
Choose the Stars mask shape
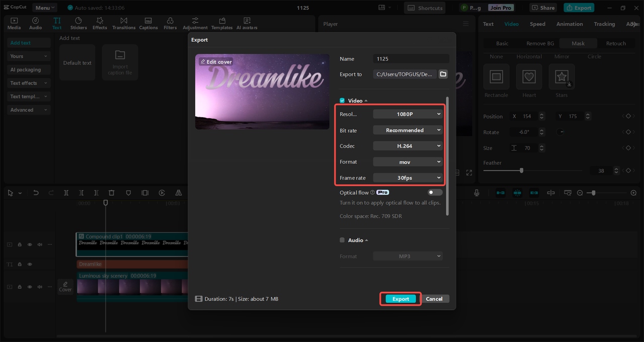[561, 76]
